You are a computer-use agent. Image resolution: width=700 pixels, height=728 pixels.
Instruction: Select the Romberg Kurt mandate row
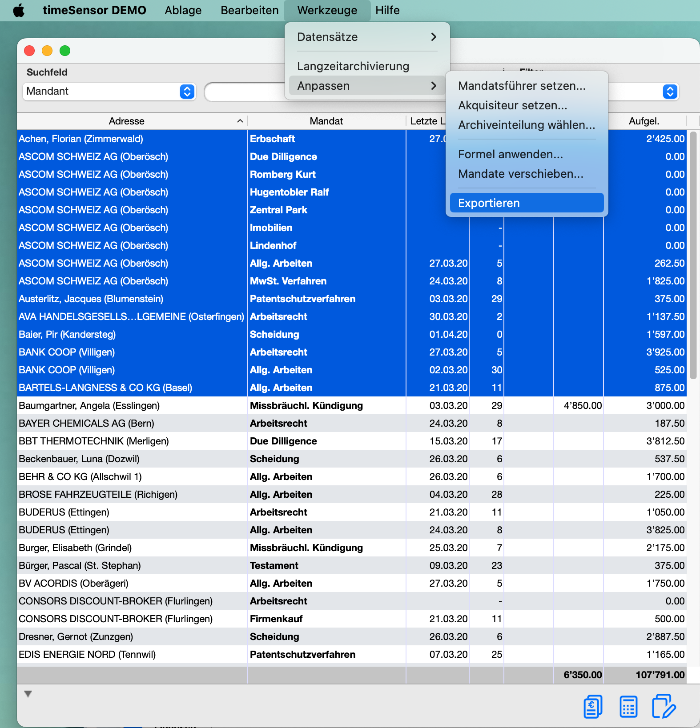click(351, 174)
